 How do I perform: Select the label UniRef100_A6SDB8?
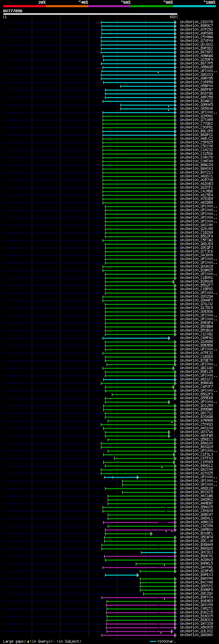196,202
